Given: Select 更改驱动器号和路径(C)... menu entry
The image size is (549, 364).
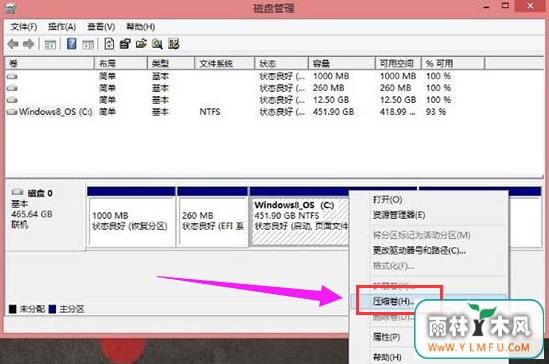Looking at the screenshot, I should coord(419,251).
